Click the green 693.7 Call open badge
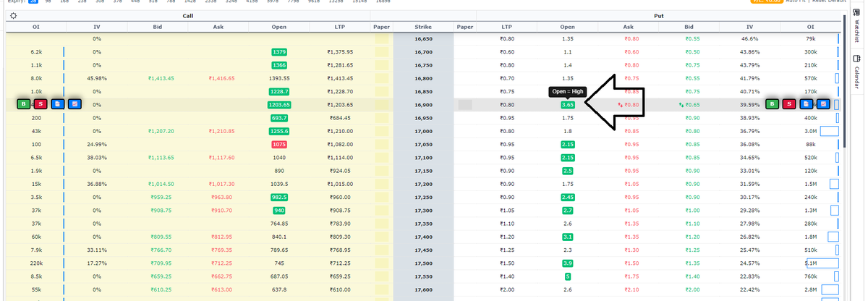868x301 pixels. click(279, 118)
